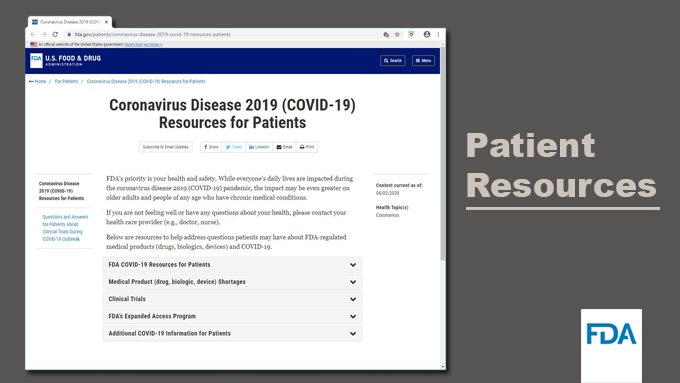
Task: Click the Here's how you know link
Action: point(143,44)
